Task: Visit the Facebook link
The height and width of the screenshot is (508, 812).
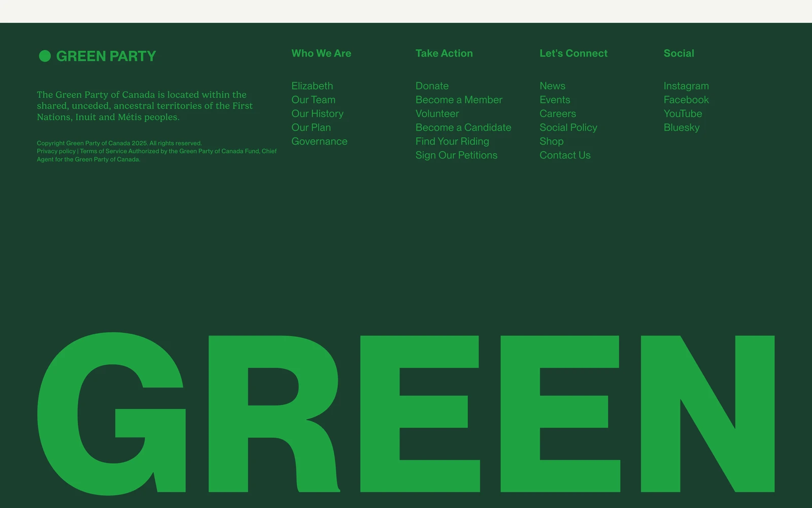Action: pyautogui.click(x=686, y=100)
